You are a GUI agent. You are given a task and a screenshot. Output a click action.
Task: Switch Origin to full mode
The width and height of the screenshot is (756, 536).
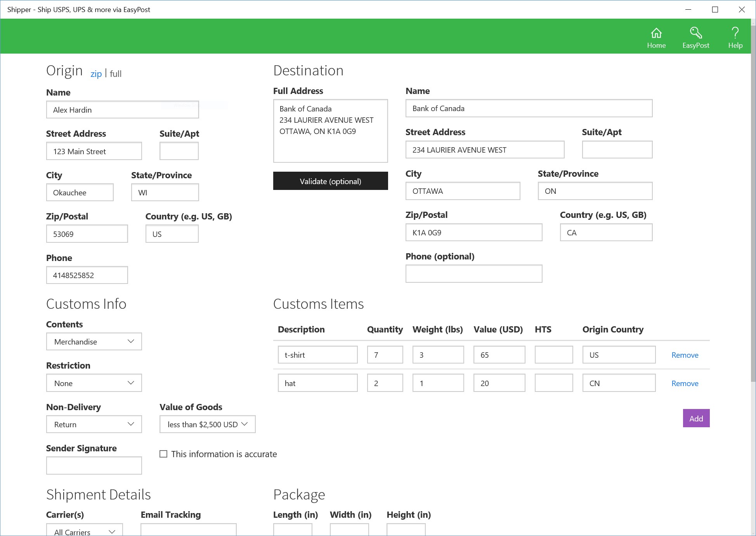[x=116, y=74]
